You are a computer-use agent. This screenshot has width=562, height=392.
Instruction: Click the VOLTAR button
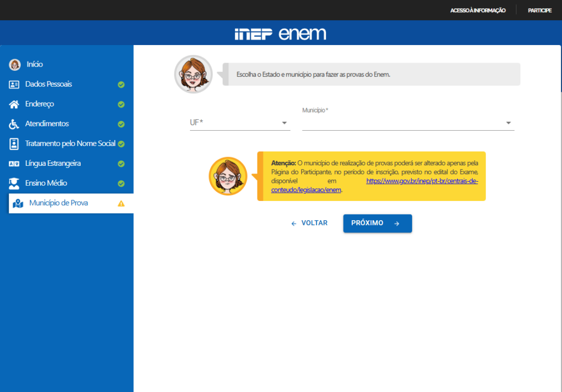point(310,223)
